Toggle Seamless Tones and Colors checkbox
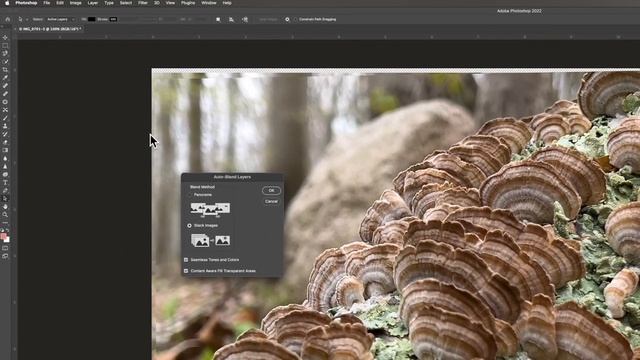Viewport: 640px width, 360px height. point(186,260)
